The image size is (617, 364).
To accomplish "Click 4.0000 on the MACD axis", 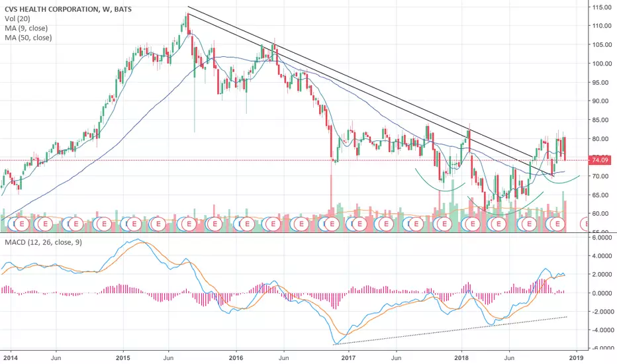I will pos(602,255).
